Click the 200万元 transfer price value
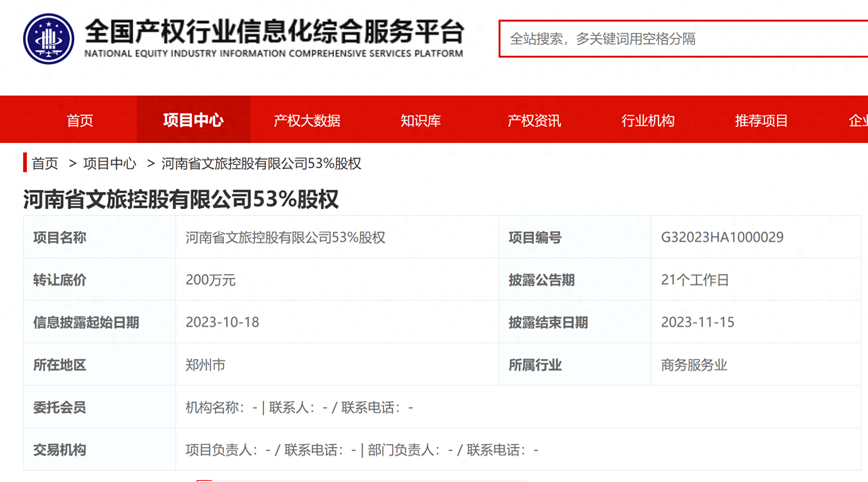Screen dimensions: 868x482 (x=211, y=279)
